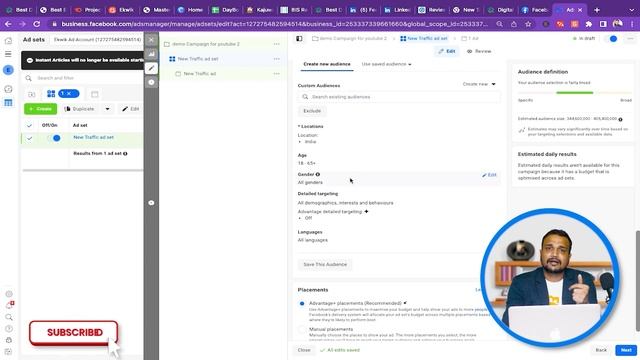The width and height of the screenshot is (640, 360).
Task: Switch to the Ad sets grid tab
Action: (51, 94)
